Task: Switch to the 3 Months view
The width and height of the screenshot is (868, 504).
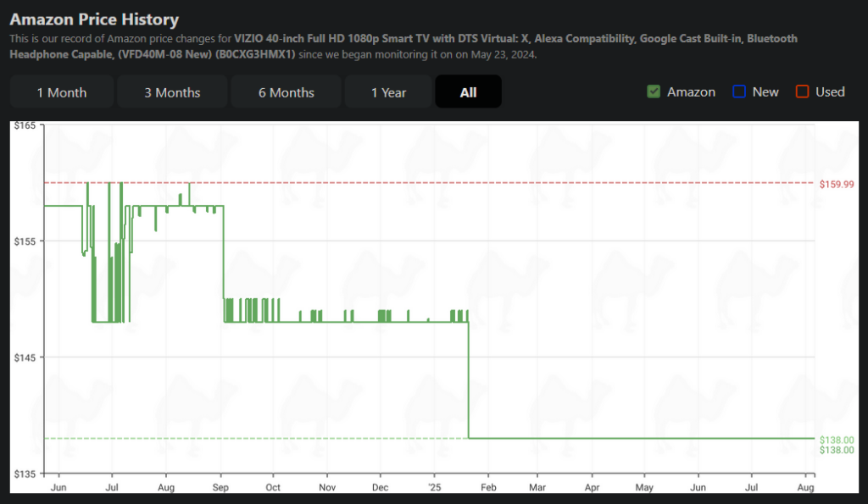Action: click(x=172, y=91)
